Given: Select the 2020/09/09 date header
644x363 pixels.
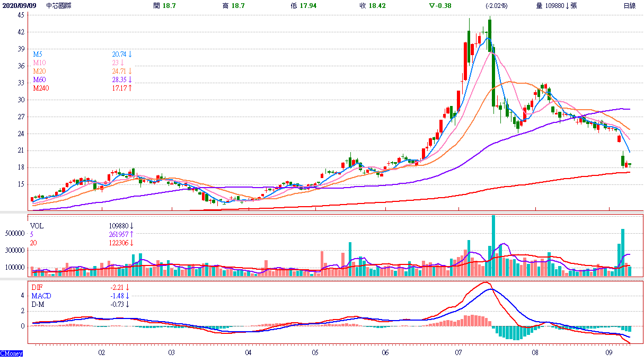Looking at the screenshot, I should 20,5.
